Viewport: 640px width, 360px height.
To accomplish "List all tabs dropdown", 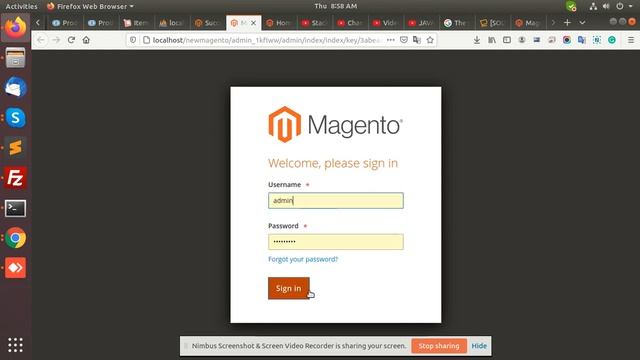I will coord(582,23).
